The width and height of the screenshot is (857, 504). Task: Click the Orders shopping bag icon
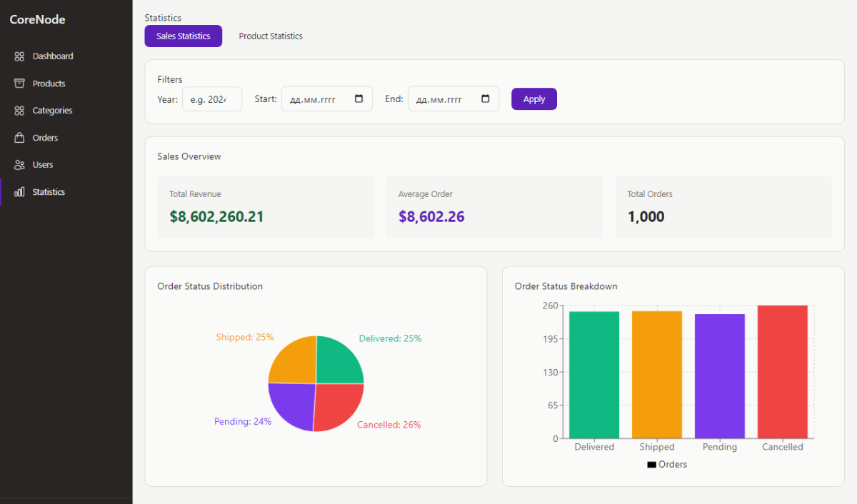tap(19, 138)
